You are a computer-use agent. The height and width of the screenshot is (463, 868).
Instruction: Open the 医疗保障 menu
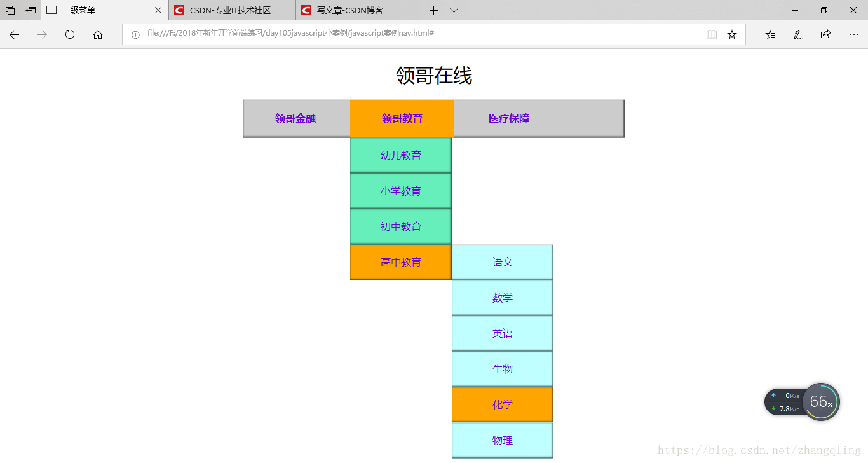pos(509,118)
